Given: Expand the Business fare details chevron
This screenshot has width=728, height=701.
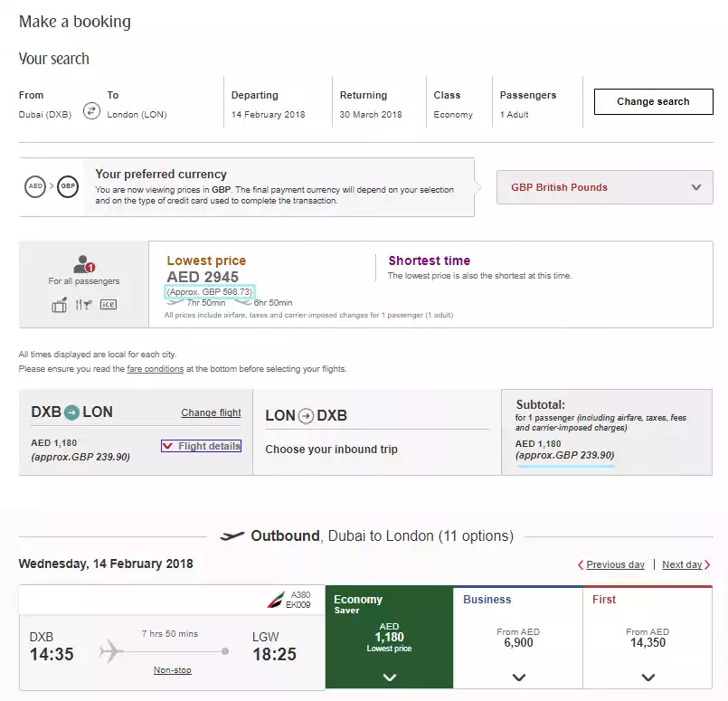Looking at the screenshot, I should point(518,677).
